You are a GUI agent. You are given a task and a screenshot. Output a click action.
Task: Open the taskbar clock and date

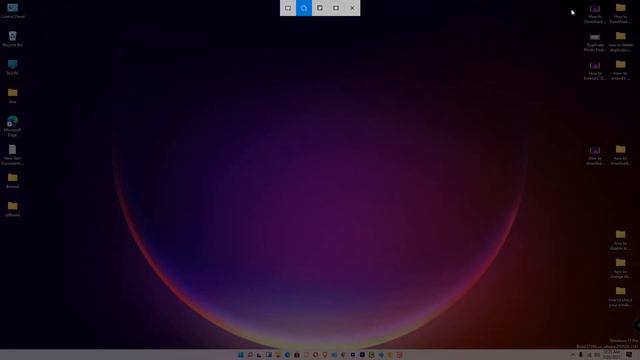click(x=611, y=355)
